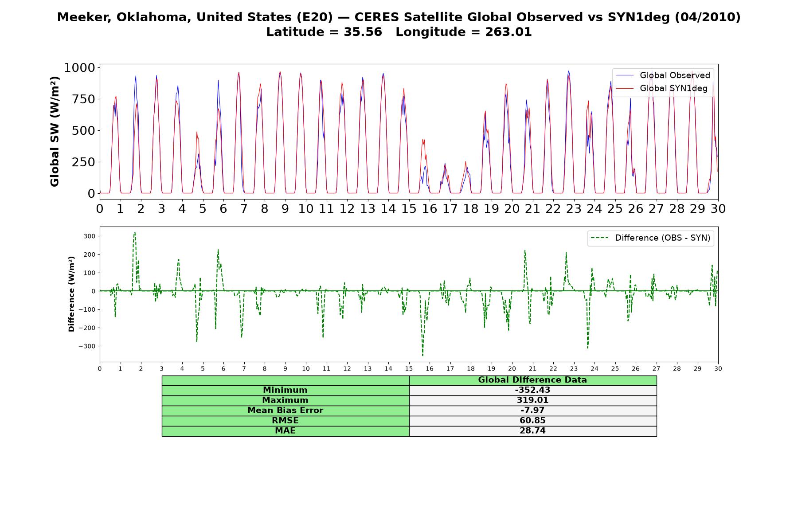Click the Minimum value -352.43 cell

[x=533, y=390]
